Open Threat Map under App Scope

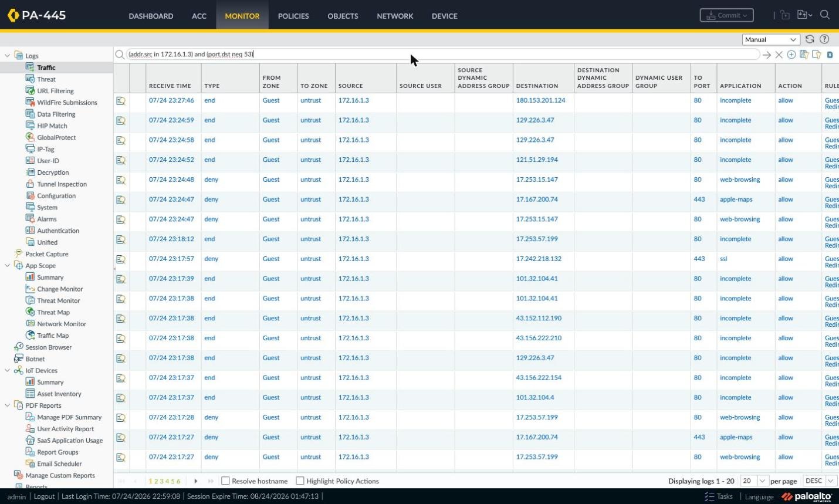tap(53, 313)
